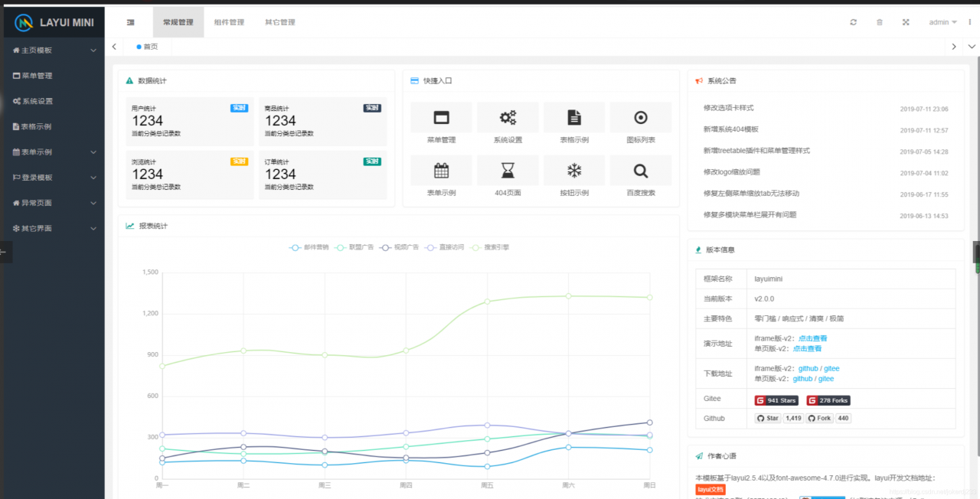This screenshot has height=499, width=980.
Task: Expand 其它界面 sidebar menu
Action: coord(54,228)
